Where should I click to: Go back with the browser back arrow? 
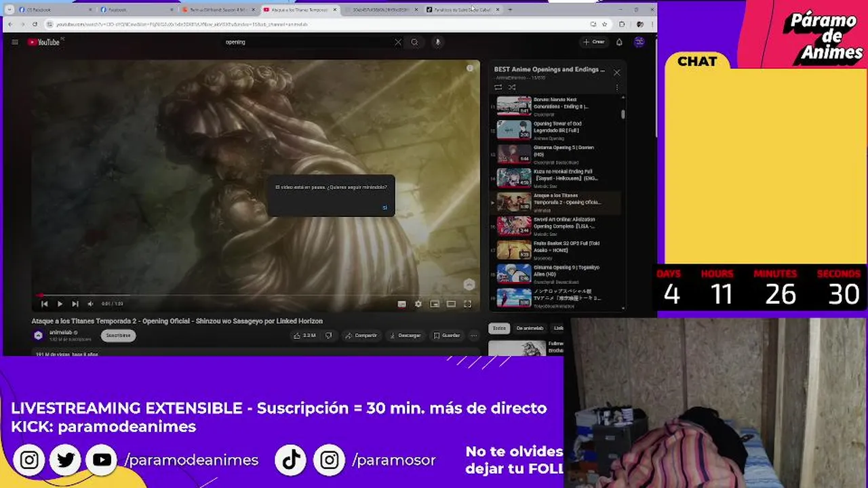(10, 24)
